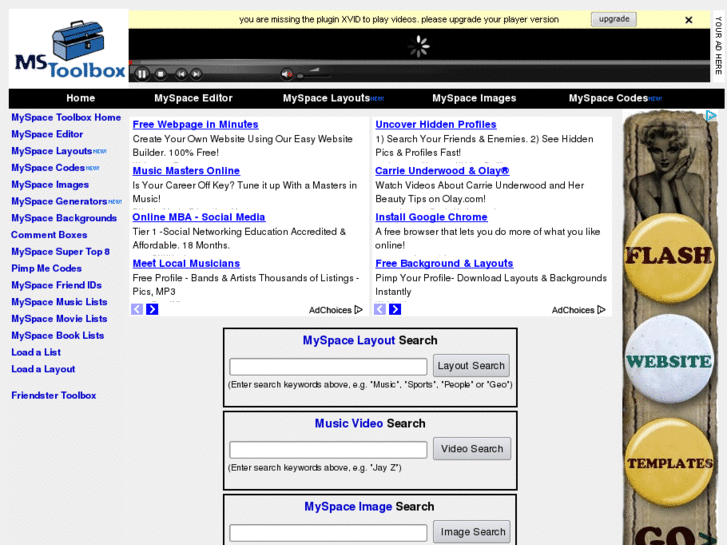The image size is (727, 545).
Task: Open MySpace Friend IDs link
Action: pyautogui.click(x=56, y=285)
